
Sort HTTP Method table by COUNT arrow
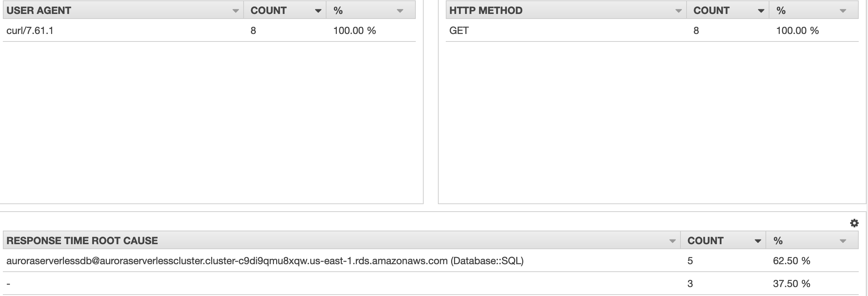[x=761, y=11]
